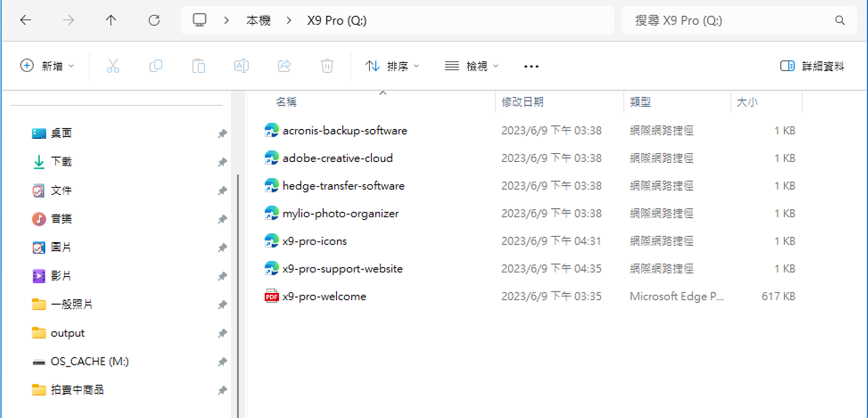Click the 617 KB size cell
The image size is (868, 418).
(778, 296)
